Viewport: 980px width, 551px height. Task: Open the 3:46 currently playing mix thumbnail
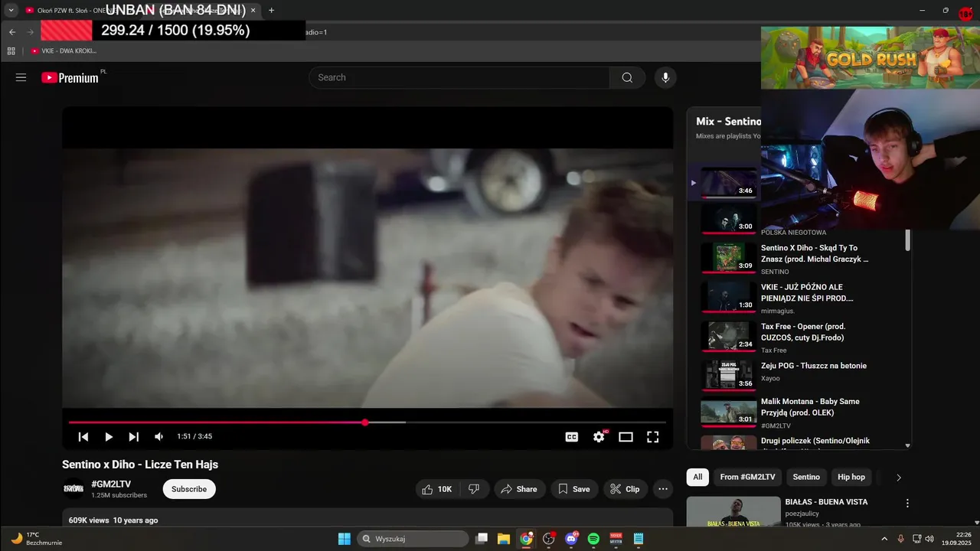coord(729,182)
